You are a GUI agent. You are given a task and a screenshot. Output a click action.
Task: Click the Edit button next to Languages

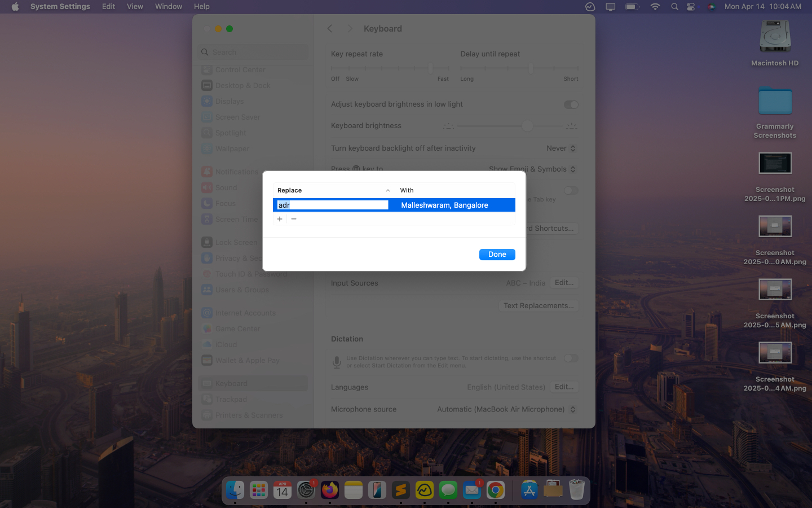click(564, 387)
